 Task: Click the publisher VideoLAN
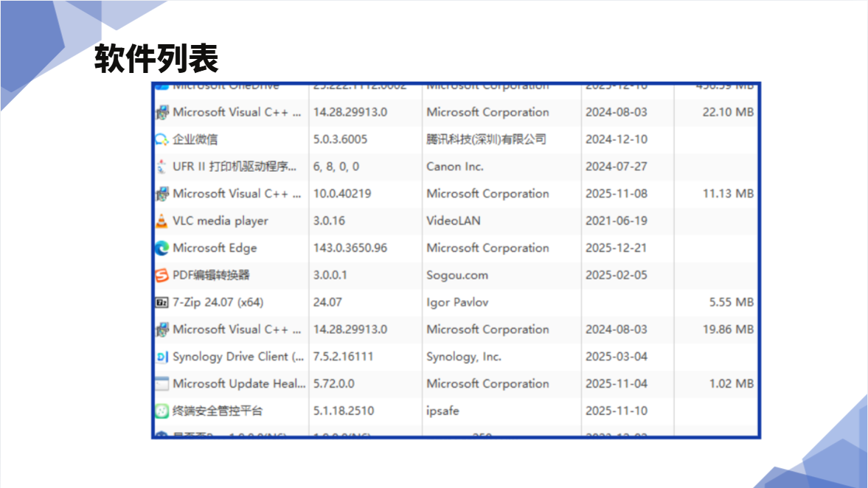[x=454, y=220]
